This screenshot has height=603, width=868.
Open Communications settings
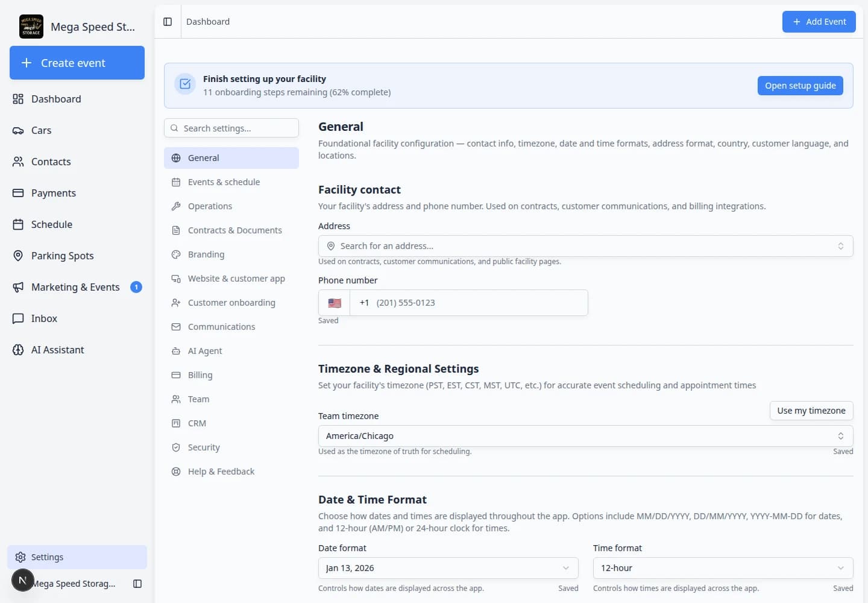pyautogui.click(x=231, y=327)
